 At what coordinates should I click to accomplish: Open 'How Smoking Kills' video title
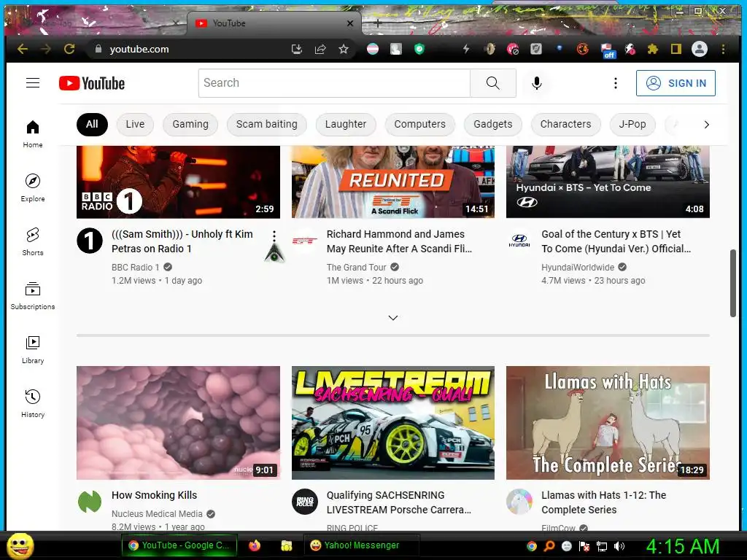coord(155,495)
